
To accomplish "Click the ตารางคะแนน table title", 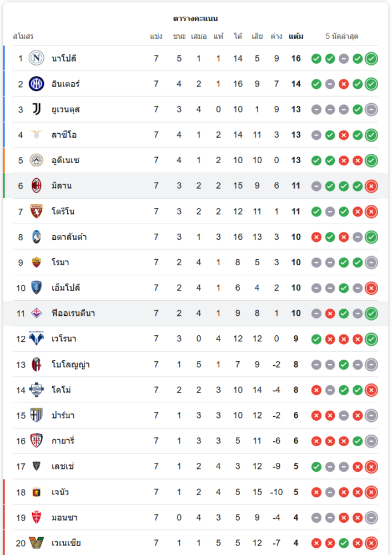I will pyautogui.click(x=195, y=18).
